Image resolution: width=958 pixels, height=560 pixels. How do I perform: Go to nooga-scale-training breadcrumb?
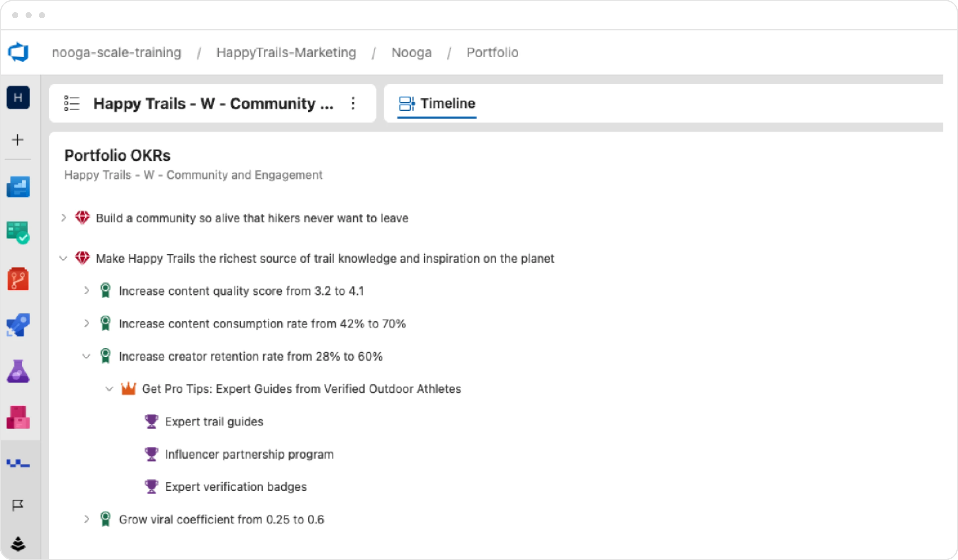pyautogui.click(x=116, y=52)
